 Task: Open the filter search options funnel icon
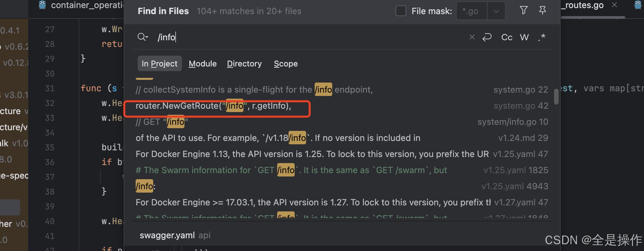click(523, 10)
